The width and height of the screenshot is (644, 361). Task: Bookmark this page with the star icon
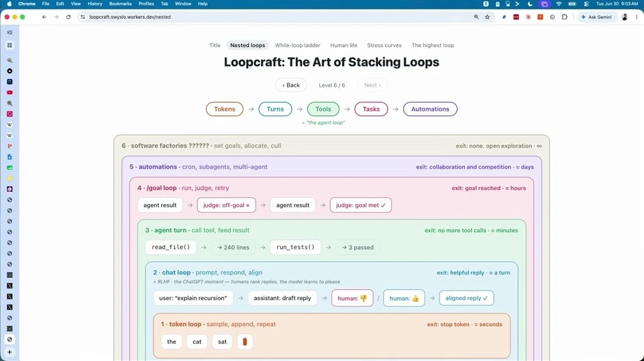coord(488,17)
